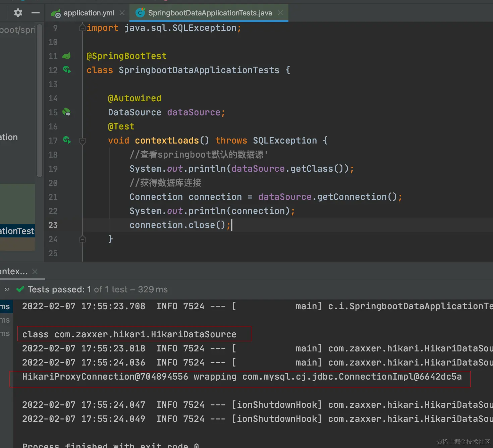
Task: Click the comment '//获得数据库连接'
Action: pos(165,183)
